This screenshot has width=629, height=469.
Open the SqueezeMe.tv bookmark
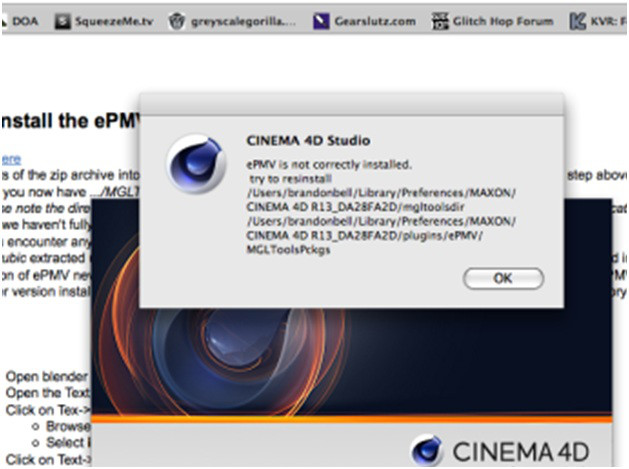[104, 21]
